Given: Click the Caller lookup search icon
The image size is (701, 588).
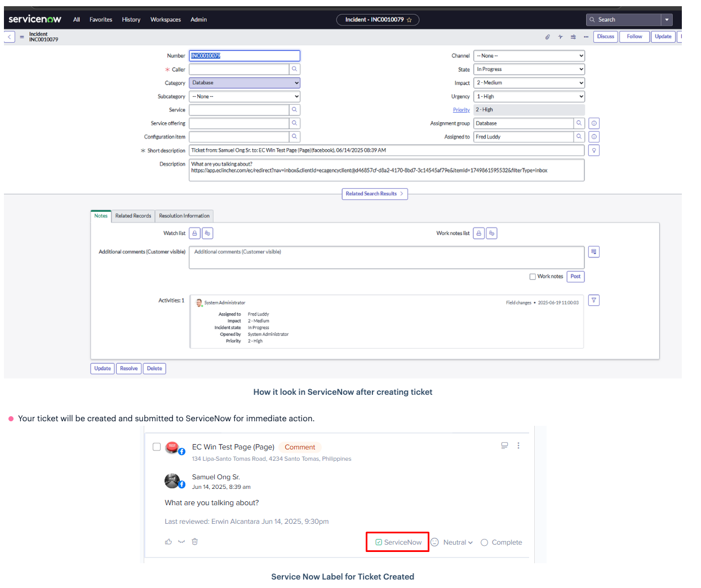Looking at the screenshot, I should (x=295, y=69).
